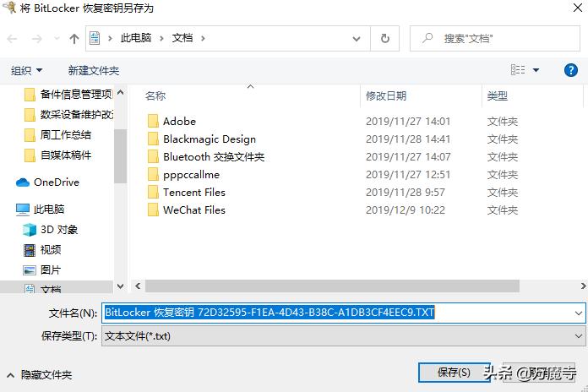Select 图片 in the navigation pane
The image size is (588, 392).
pyautogui.click(x=42, y=270)
